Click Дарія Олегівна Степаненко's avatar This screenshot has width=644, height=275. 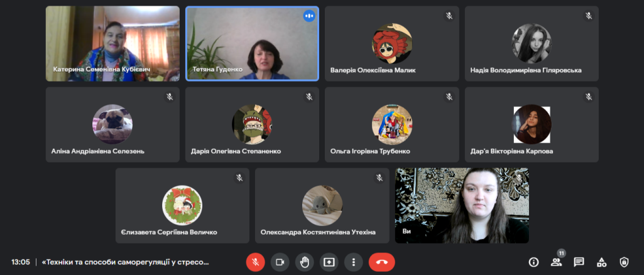[252, 124]
